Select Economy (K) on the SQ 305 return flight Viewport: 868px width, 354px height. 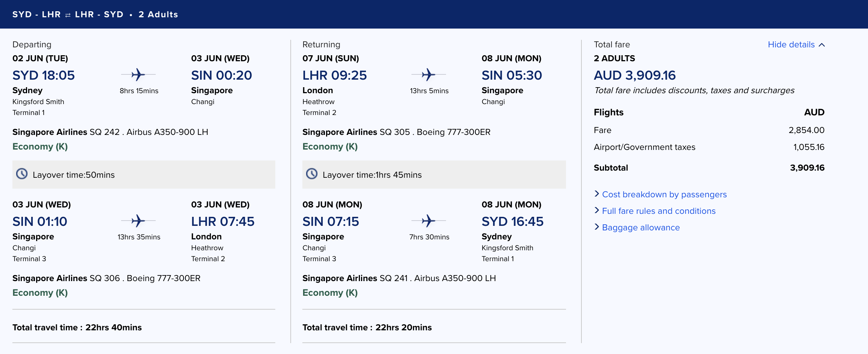(330, 147)
